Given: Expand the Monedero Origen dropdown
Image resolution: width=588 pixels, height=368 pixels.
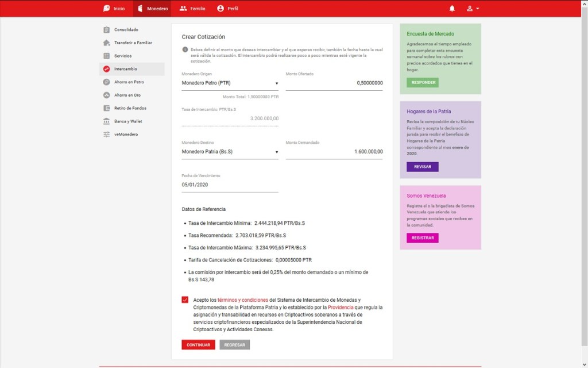Looking at the screenshot, I should pos(230,83).
